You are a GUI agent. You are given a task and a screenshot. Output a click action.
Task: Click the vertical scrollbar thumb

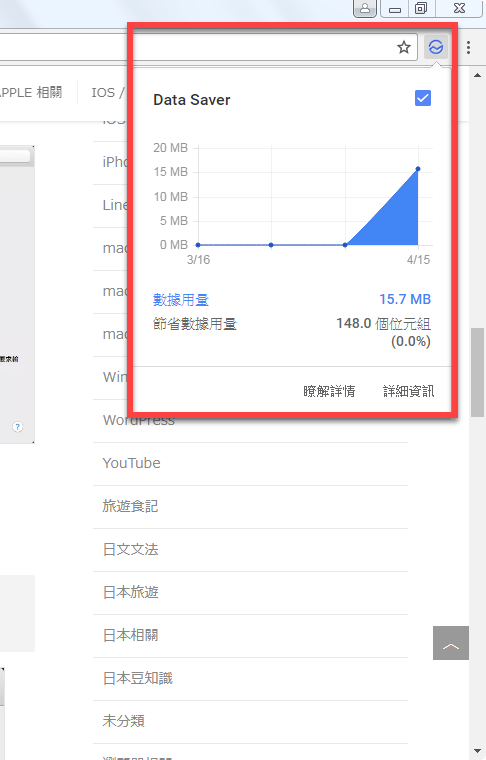coord(477,372)
